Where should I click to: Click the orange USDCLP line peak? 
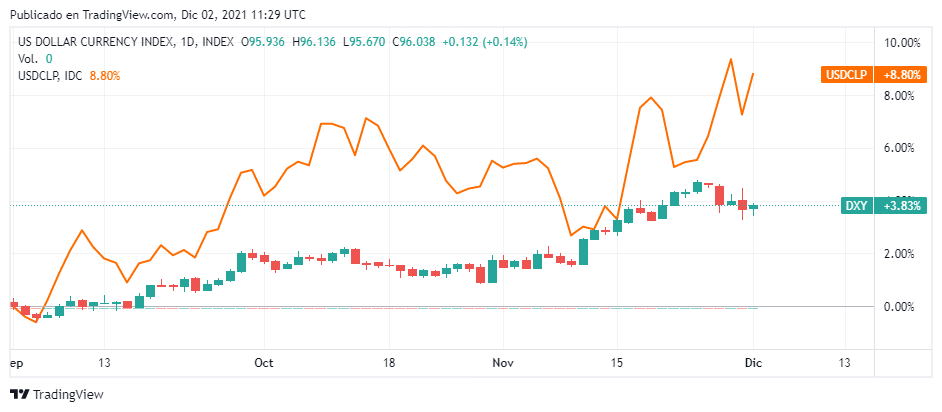click(x=731, y=59)
